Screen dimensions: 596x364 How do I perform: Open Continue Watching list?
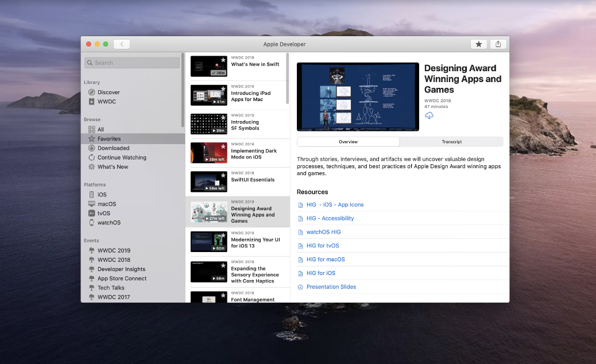coord(122,157)
